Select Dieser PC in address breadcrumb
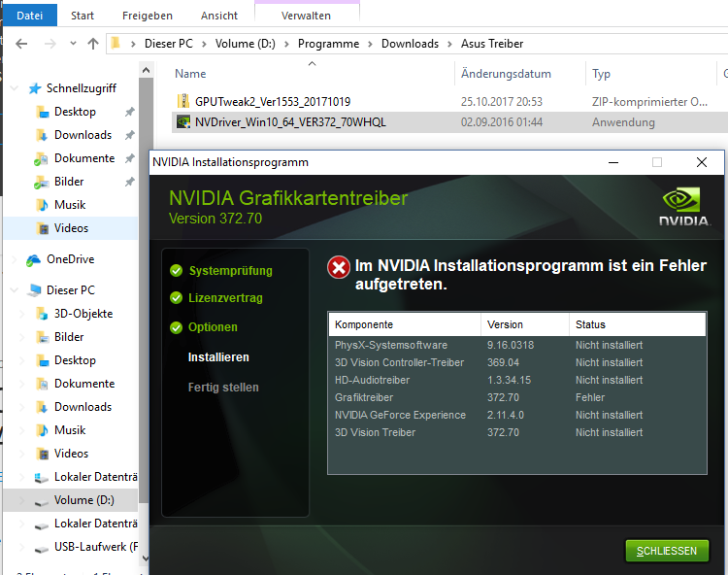The height and width of the screenshot is (575, 728). tap(169, 44)
